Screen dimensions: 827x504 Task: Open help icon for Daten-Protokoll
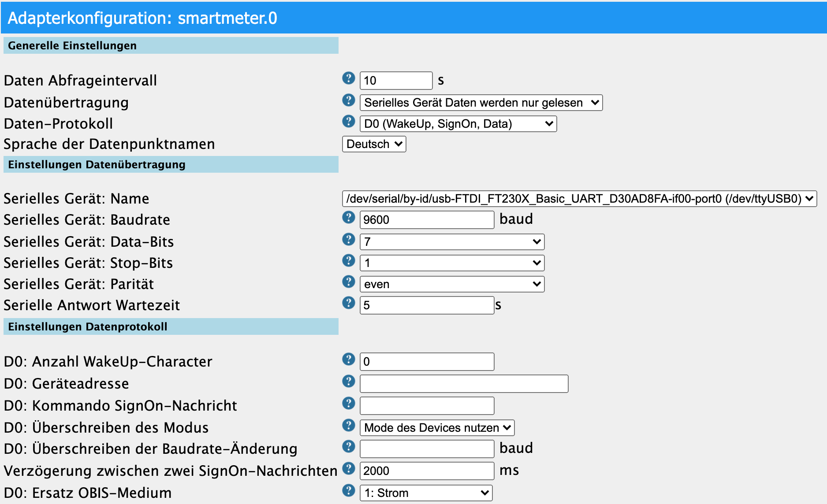348,121
